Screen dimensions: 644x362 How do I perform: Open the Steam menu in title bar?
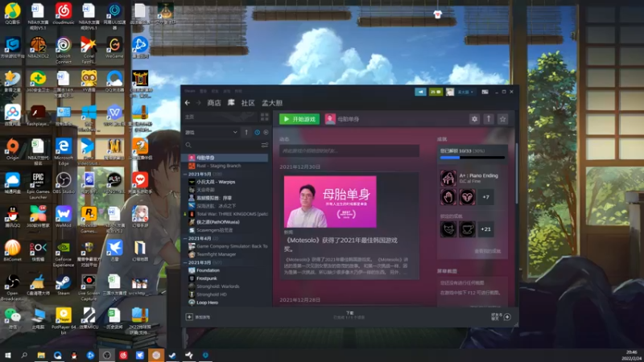click(x=190, y=91)
